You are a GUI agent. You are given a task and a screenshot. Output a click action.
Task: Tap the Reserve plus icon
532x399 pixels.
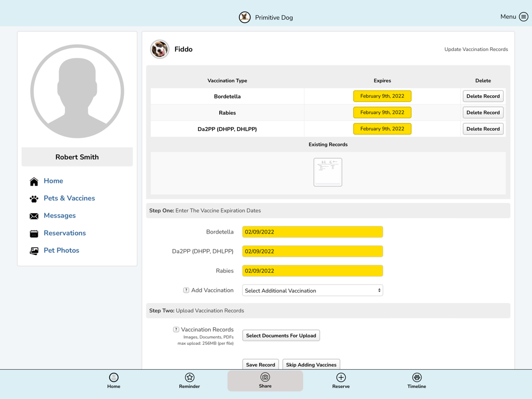341,377
